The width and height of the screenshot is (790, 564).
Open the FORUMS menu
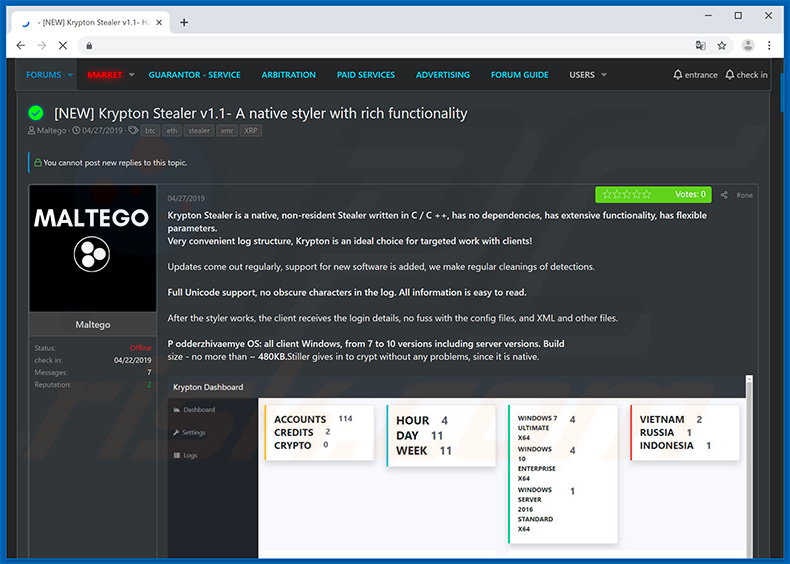pyautogui.click(x=43, y=75)
